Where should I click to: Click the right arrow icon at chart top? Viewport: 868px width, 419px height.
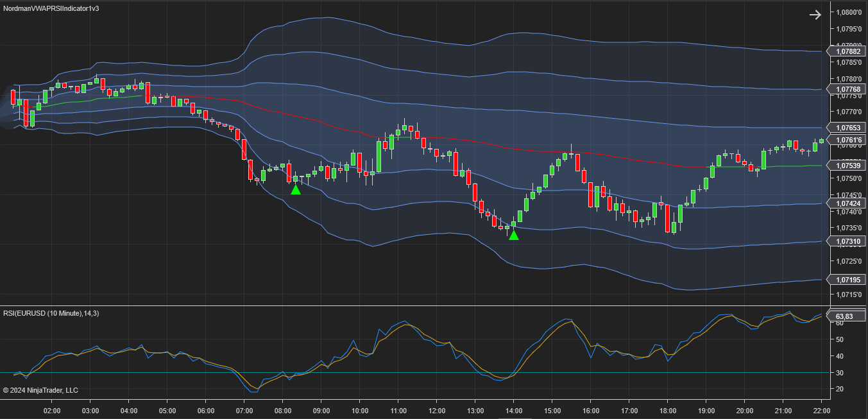pos(815,15)
